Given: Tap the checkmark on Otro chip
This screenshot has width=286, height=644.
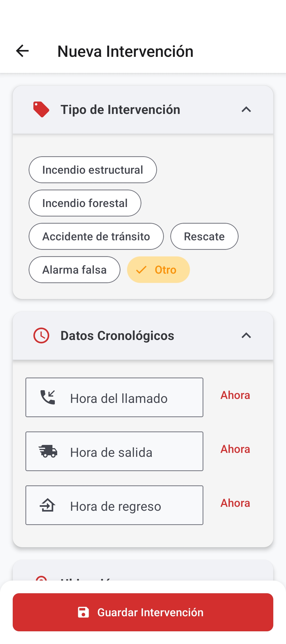Looking at the screenshot, I should point(141,270).
